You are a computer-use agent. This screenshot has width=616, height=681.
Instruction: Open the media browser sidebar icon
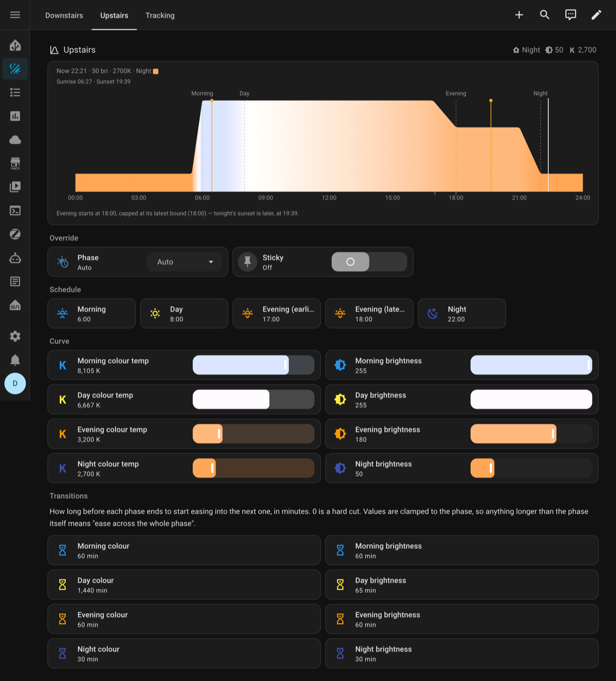tap(15, 187)
